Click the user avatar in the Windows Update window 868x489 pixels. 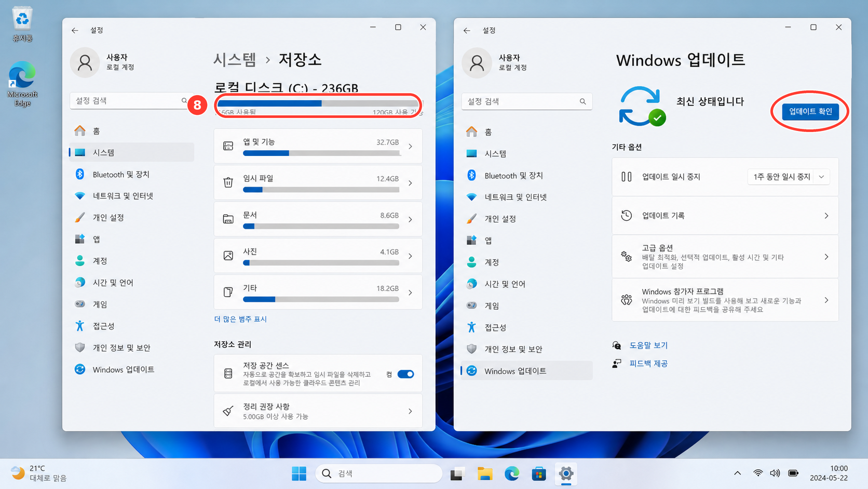click(477, 63)
